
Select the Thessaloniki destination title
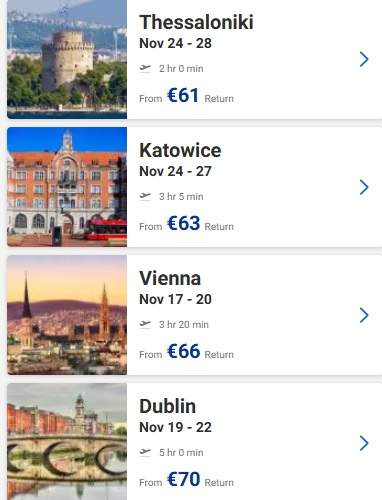[196, 22]
